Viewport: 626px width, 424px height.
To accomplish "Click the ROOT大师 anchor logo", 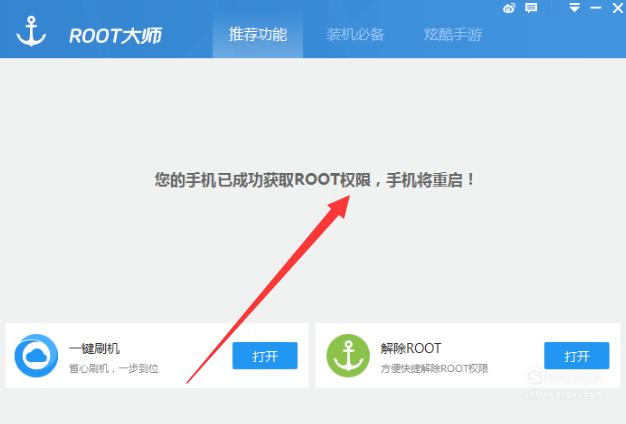I will click(x=31, y=32).
